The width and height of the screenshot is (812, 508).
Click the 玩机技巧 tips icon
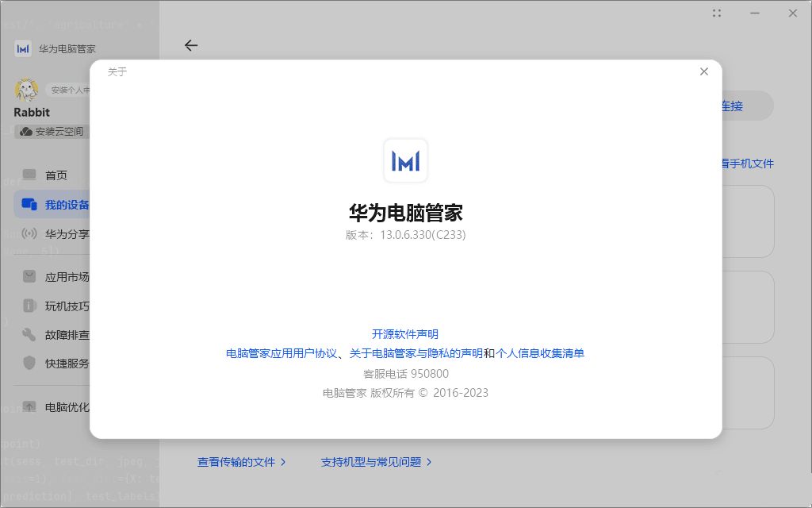[x=30, y=306]
